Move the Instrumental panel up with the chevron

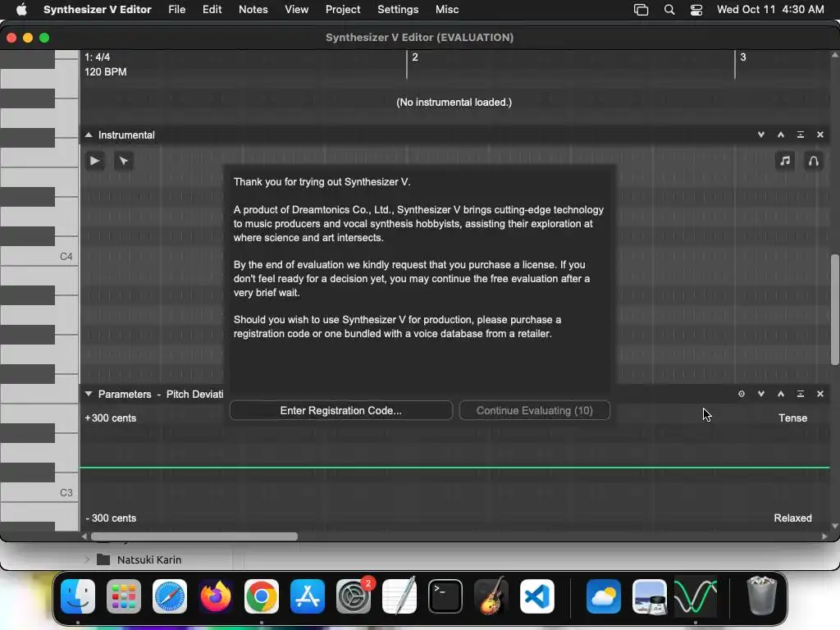(781, 135)
